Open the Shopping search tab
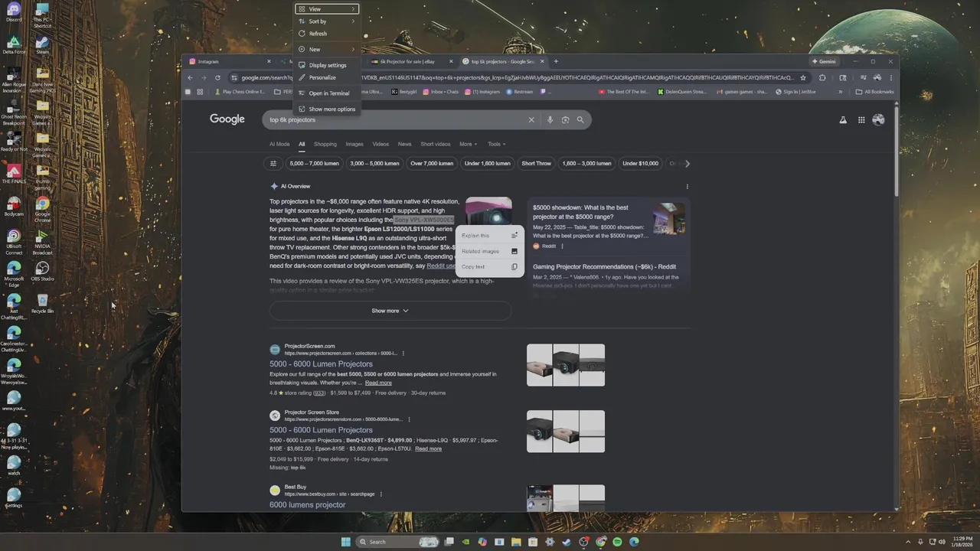Image resolution: width=980 pixels, height=551 pixels. 325,144
